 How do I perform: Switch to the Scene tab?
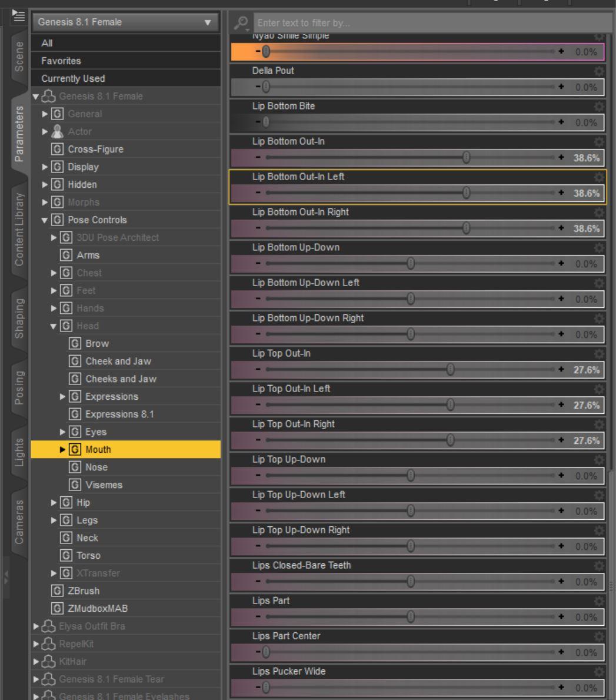click(19, 57)
